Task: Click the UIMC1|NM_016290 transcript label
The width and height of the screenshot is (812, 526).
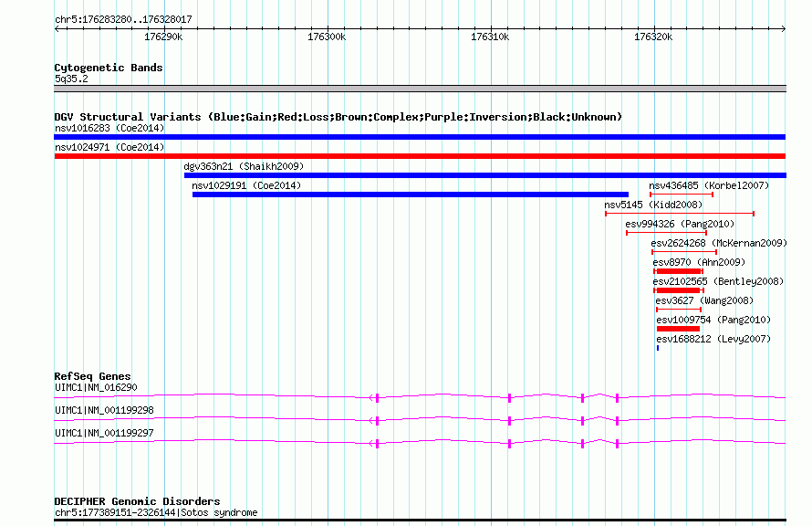Action: point(96,387)
